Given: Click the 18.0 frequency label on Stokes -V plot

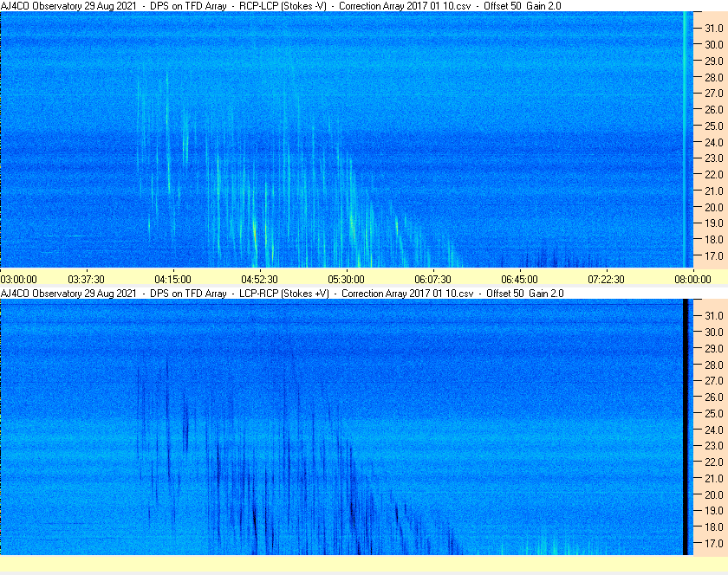Looking at the screenshot, I should [x=714, y=240].
